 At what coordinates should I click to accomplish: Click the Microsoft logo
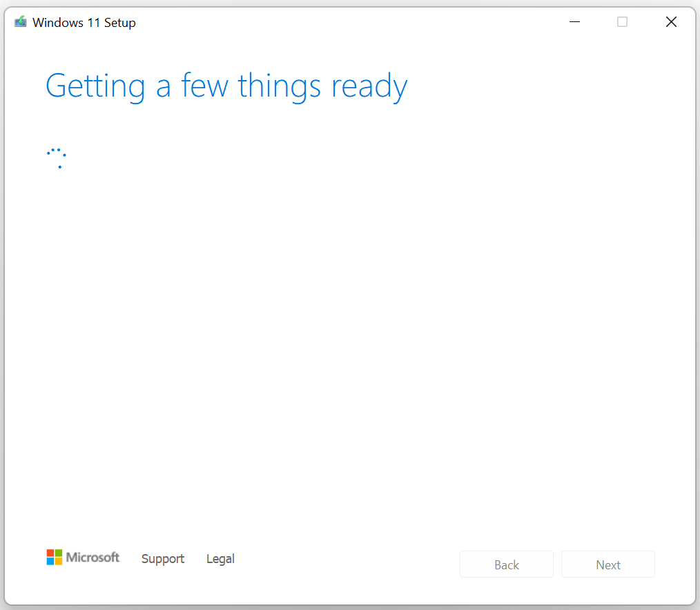[83, 558]
